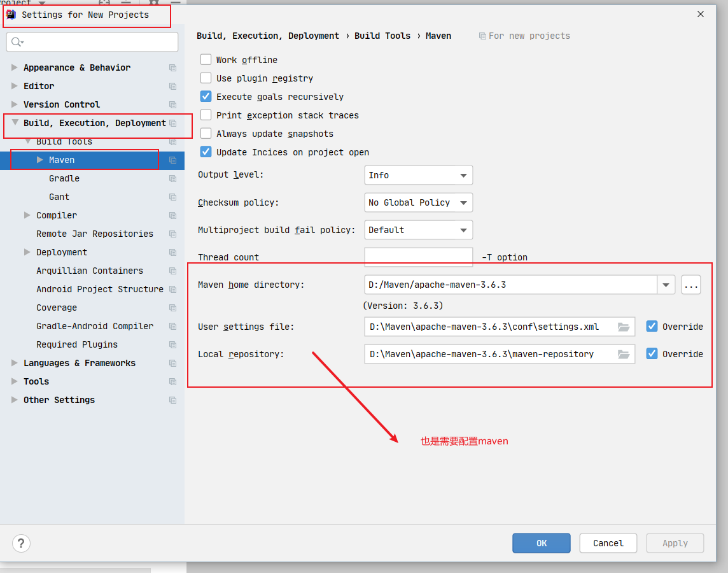Expand the Tools tree node
The width and height of the screenshot is (728, 573).
15,381
